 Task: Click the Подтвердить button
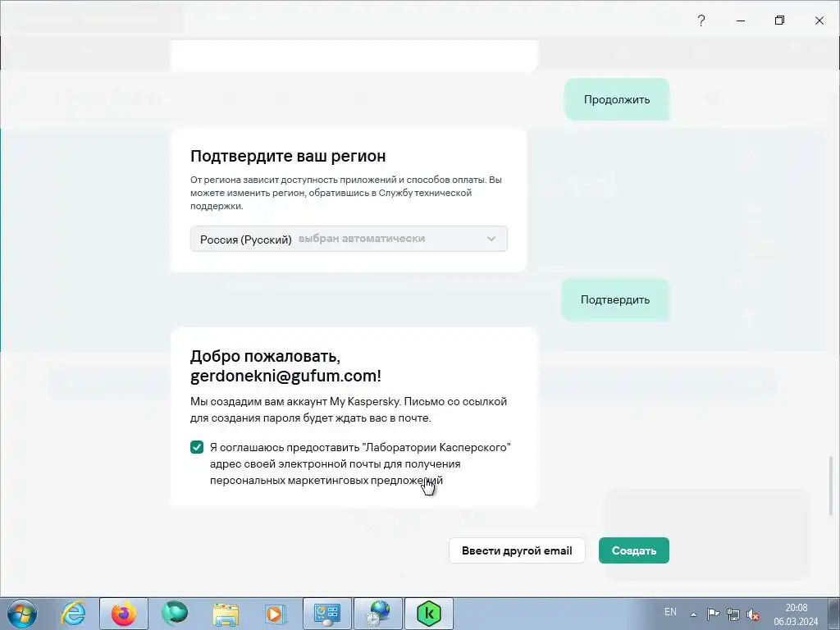pyautogui.click(x=615, y=299)
